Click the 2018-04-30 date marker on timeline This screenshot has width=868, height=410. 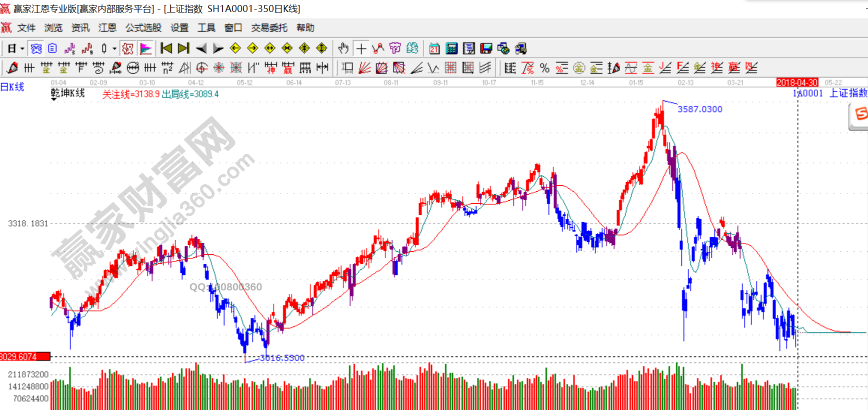796,83
